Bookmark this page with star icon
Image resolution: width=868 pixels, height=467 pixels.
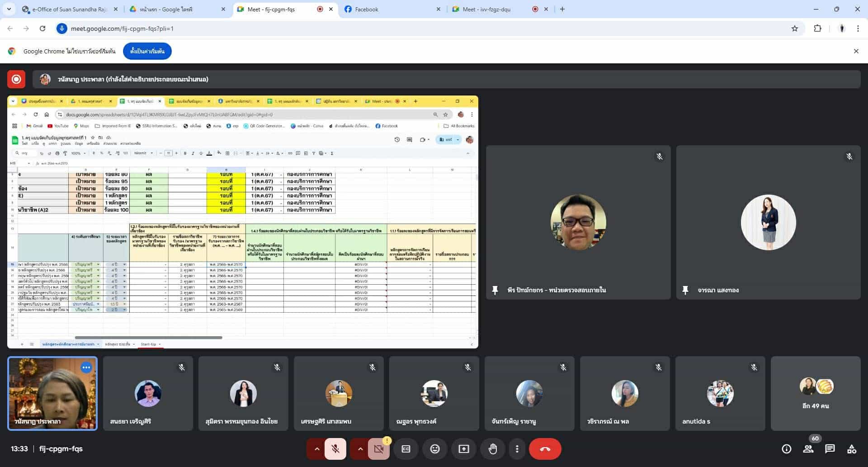pos(794,29)
